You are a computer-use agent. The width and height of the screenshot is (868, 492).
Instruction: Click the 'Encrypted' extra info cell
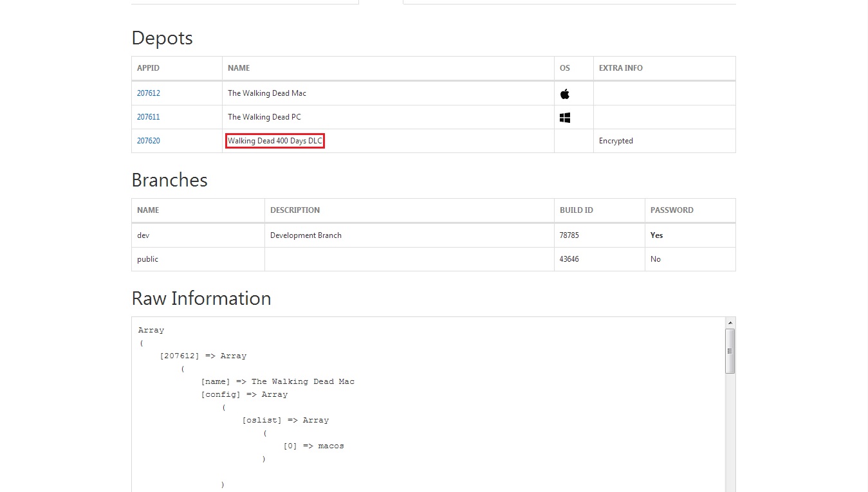pyautogui.click(x=664, y=141)
